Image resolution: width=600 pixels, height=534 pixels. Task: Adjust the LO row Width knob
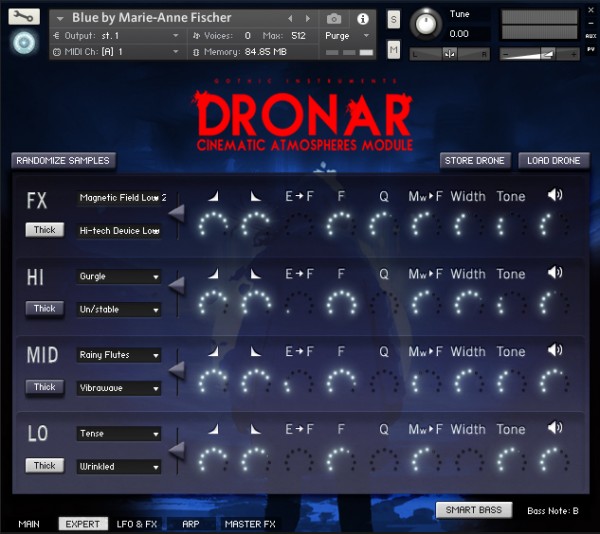pyautogui.click(x=468, y=458)
